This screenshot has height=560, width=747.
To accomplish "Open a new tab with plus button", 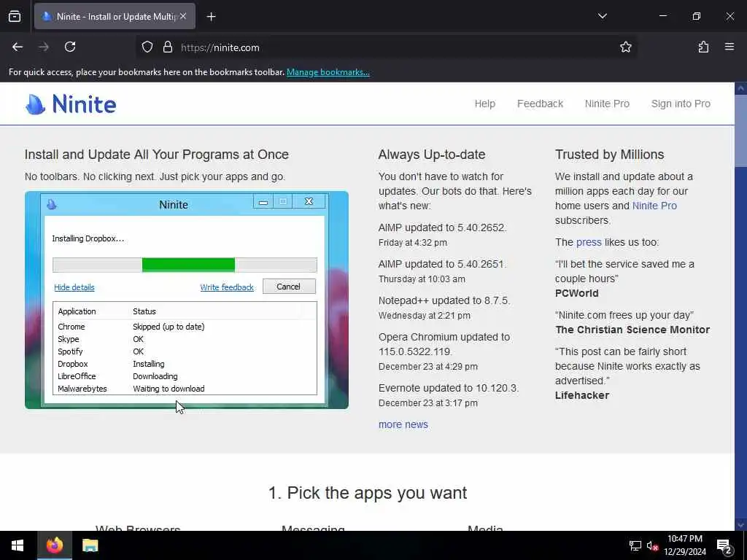I will (211, 17).
